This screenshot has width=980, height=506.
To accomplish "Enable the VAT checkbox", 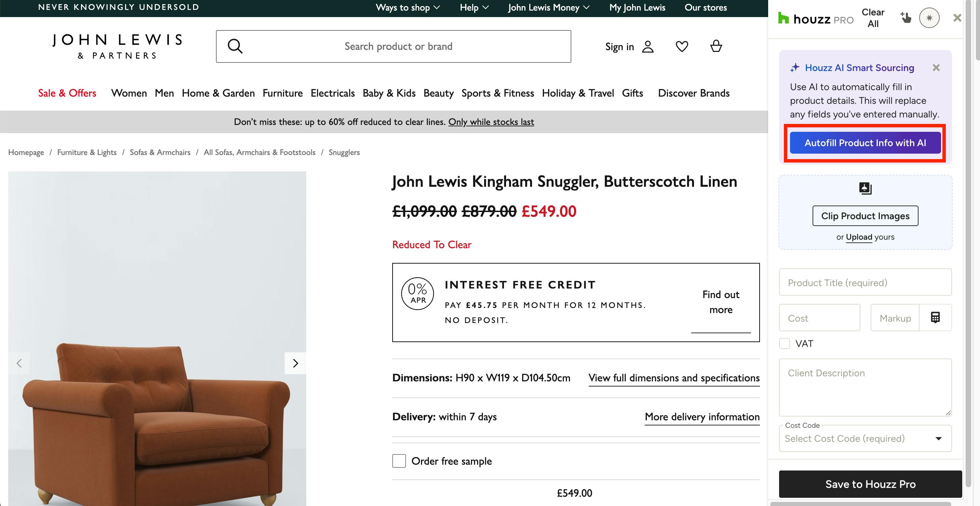I will (x=785, y=344).
